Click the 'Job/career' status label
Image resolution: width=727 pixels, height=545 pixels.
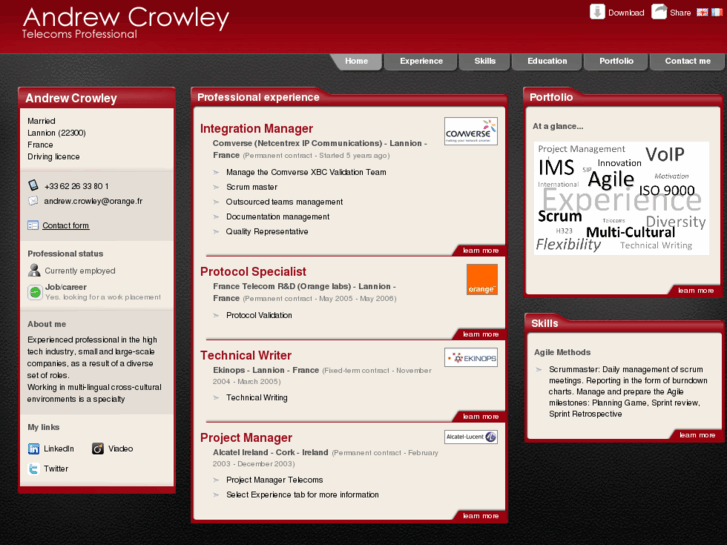pos(66,287)
